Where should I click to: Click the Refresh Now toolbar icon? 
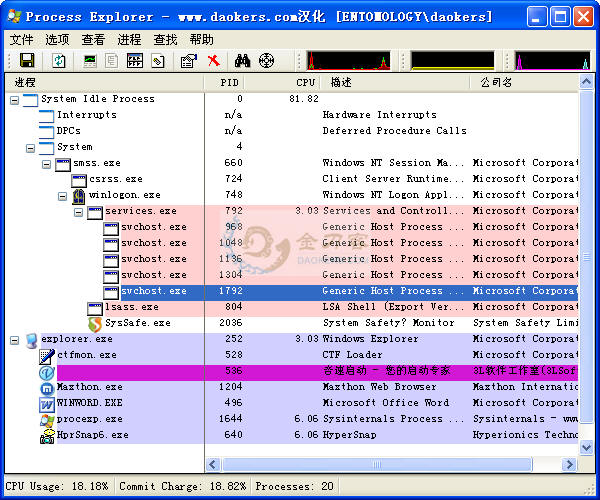click(x=59, y=60)
